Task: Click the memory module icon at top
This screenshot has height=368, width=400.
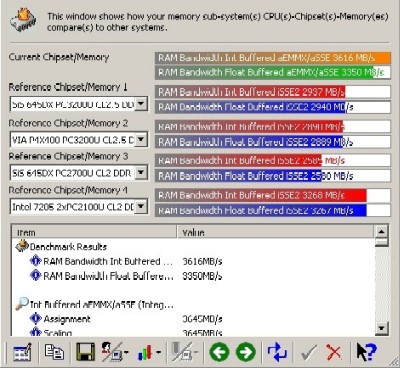Action: point(23,20)
